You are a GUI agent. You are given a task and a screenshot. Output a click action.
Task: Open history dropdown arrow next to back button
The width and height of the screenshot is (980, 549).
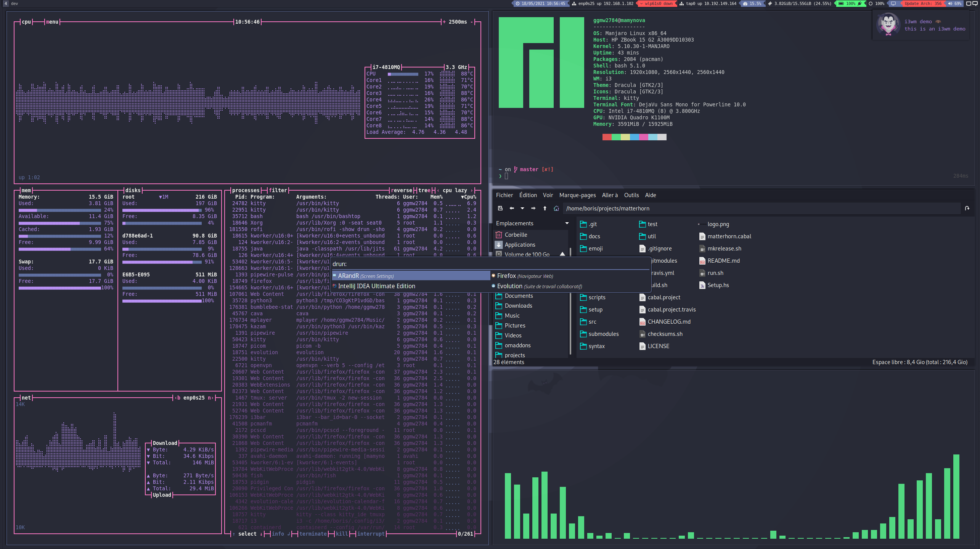click(522, 208)
